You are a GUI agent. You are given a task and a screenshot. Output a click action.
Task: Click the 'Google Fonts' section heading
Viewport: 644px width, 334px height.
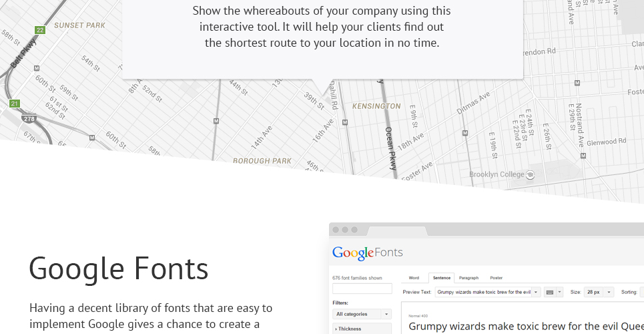[119, 269]
